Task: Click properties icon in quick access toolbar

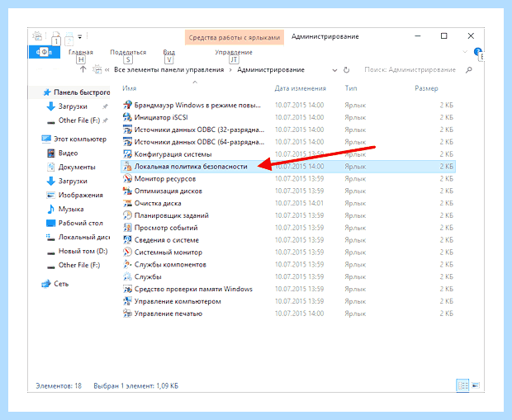Action: pos(56,36)
